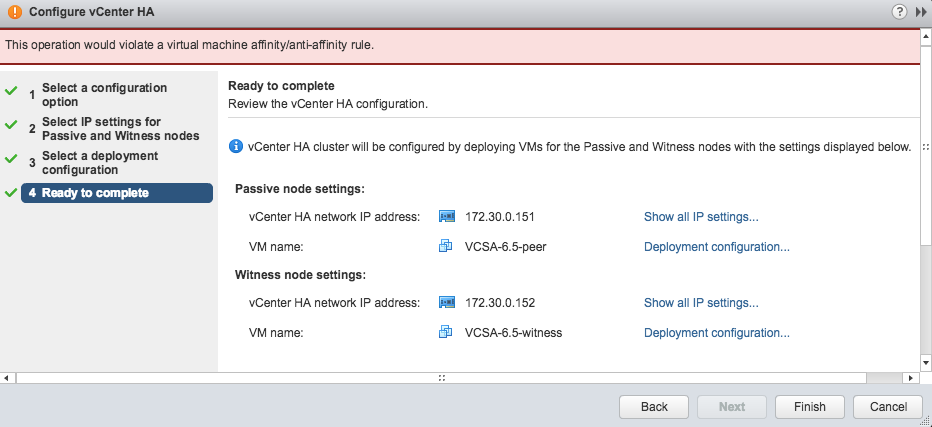The width and height of the screenshot is (932, 427).
Task: Click the vertical scrollbar down arrow
Action: point(925,362)
